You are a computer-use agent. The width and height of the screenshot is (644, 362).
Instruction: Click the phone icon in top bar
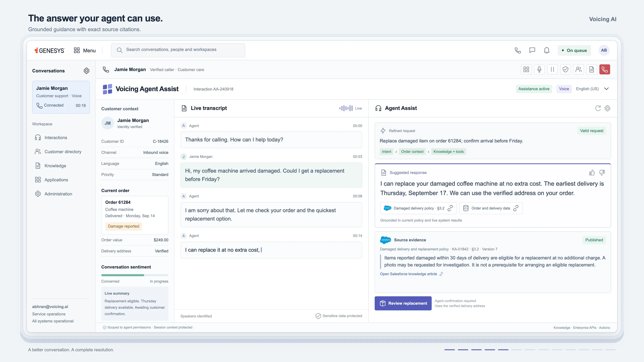click(518, 50)
